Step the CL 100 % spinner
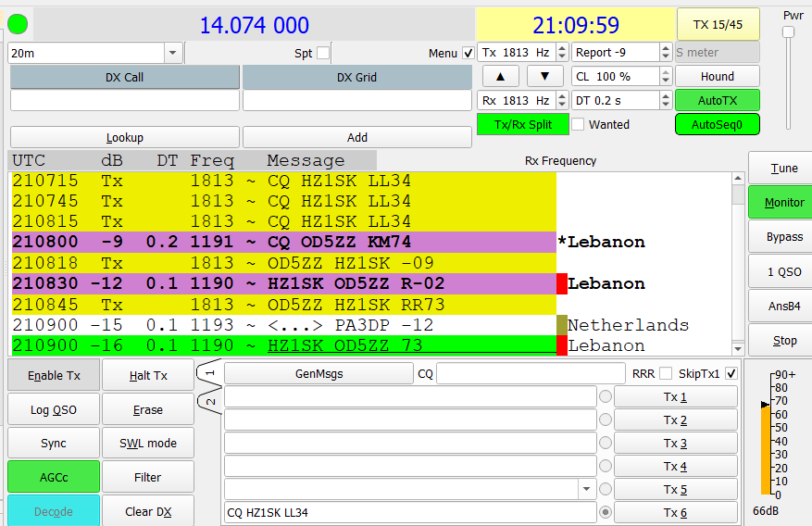The height and width of the screenshot is (526, 812). [666, 76]
